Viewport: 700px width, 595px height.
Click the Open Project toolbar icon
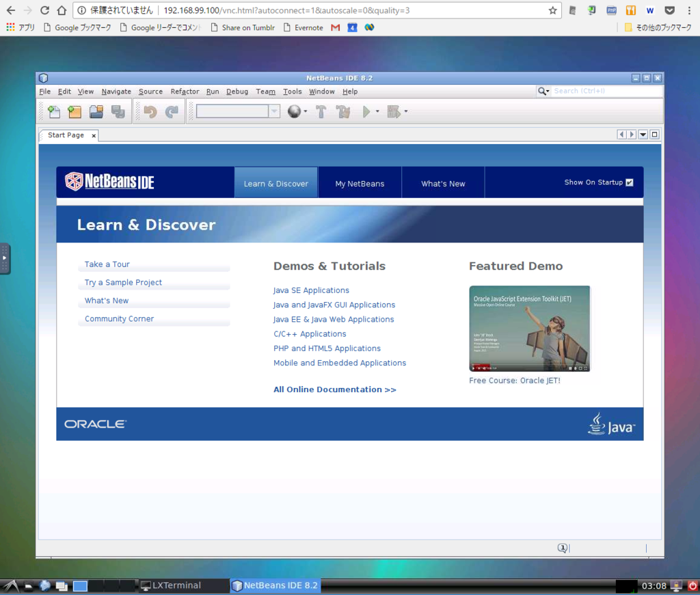[x=96, y=111]
